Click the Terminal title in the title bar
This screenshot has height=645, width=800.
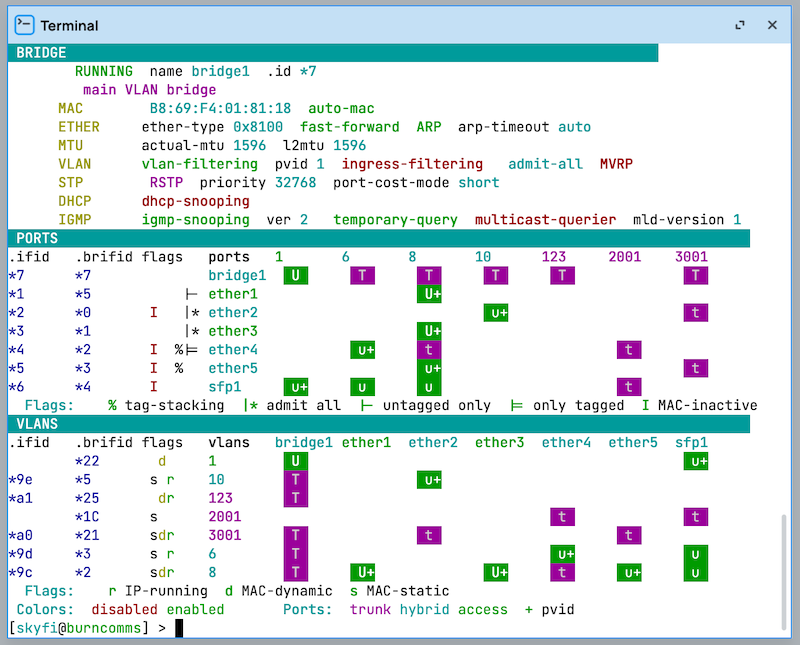(69, 25)
